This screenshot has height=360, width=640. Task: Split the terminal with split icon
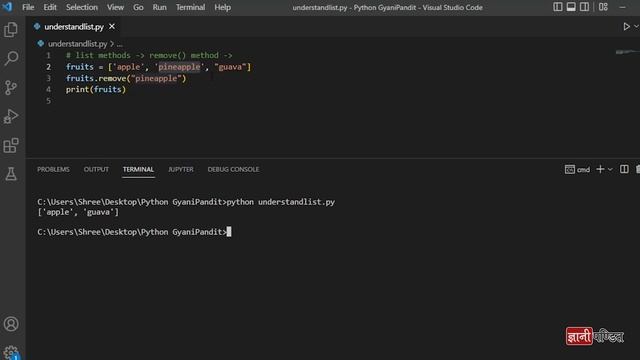(x=624, y=169)
